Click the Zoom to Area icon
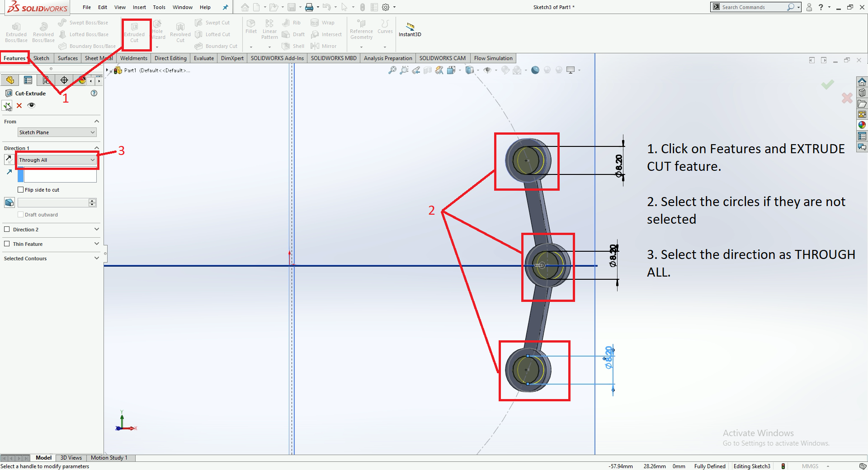The width and height of the screenshot is (868, 470). click(x=404, y=70)
